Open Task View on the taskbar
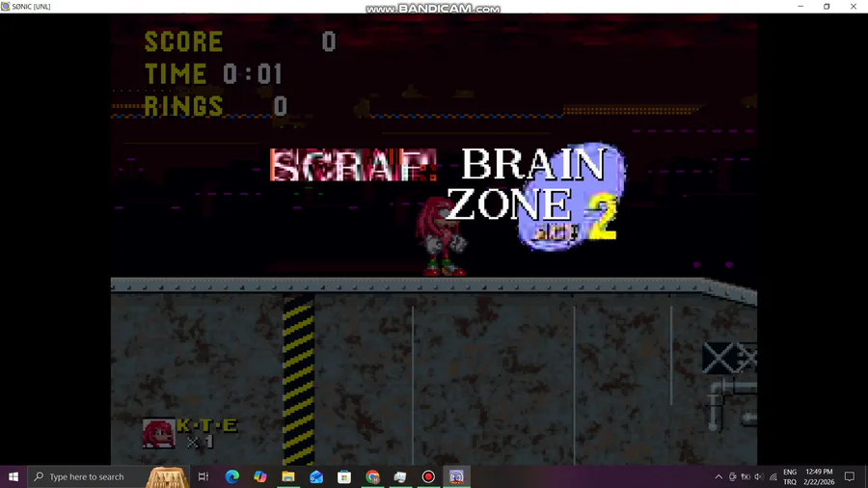Image resolution: width=868 pixels, height=488 pixels. (203, 476)
